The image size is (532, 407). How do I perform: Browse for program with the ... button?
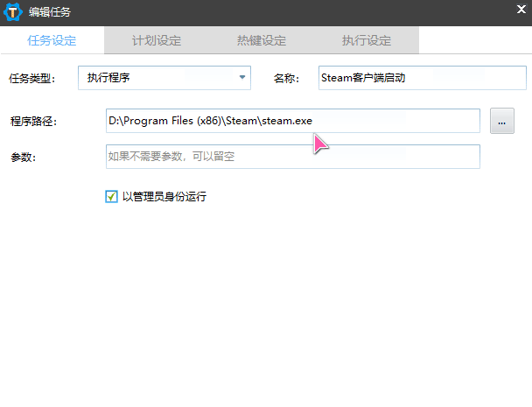coord(501,122)
